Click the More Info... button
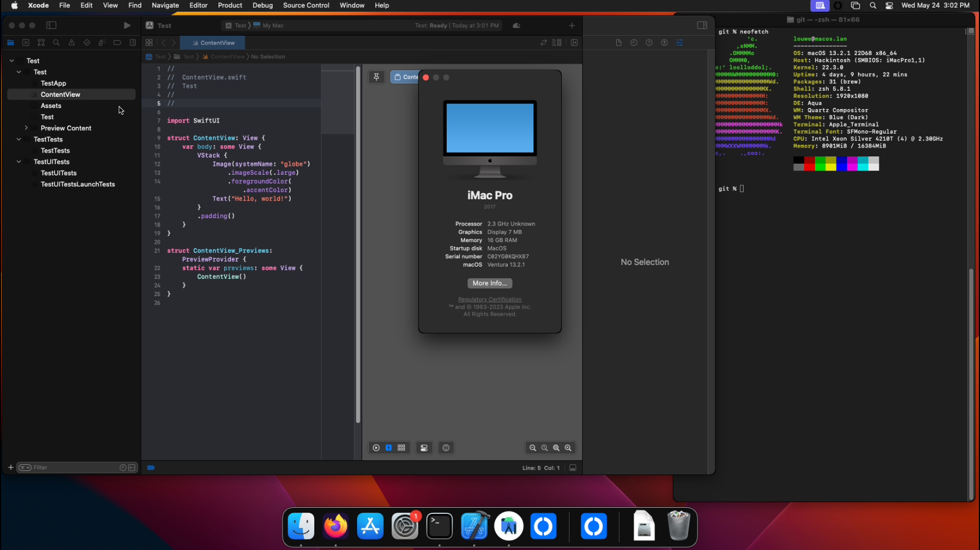Screen dimensions: 980x550 tap(489, 283)
